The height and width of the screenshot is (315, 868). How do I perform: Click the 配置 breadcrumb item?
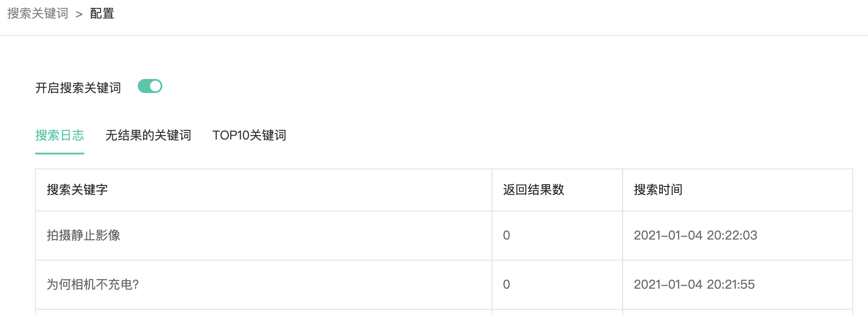pyautogui.click(x=102, y=14)
